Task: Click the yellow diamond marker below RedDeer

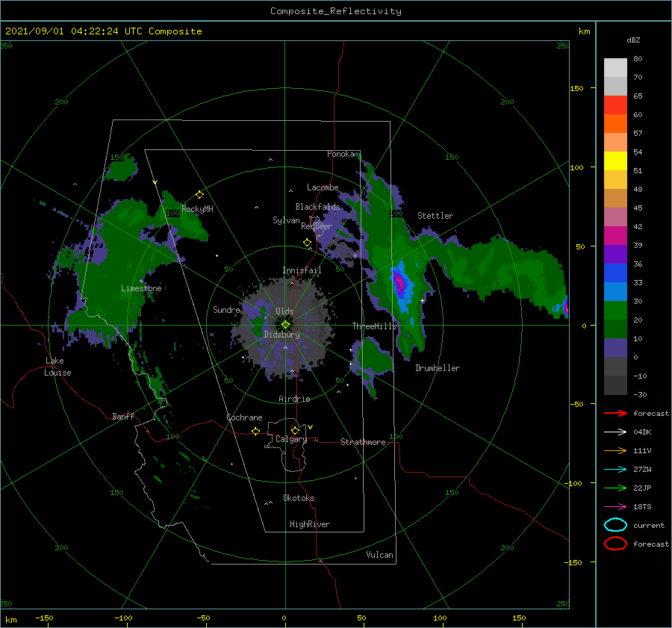Action: (x=307, y=243)
